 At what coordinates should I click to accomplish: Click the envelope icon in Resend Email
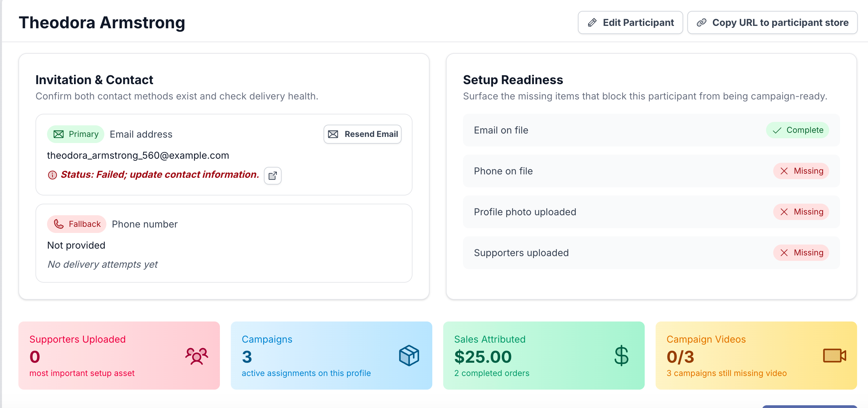click(333, 134)
